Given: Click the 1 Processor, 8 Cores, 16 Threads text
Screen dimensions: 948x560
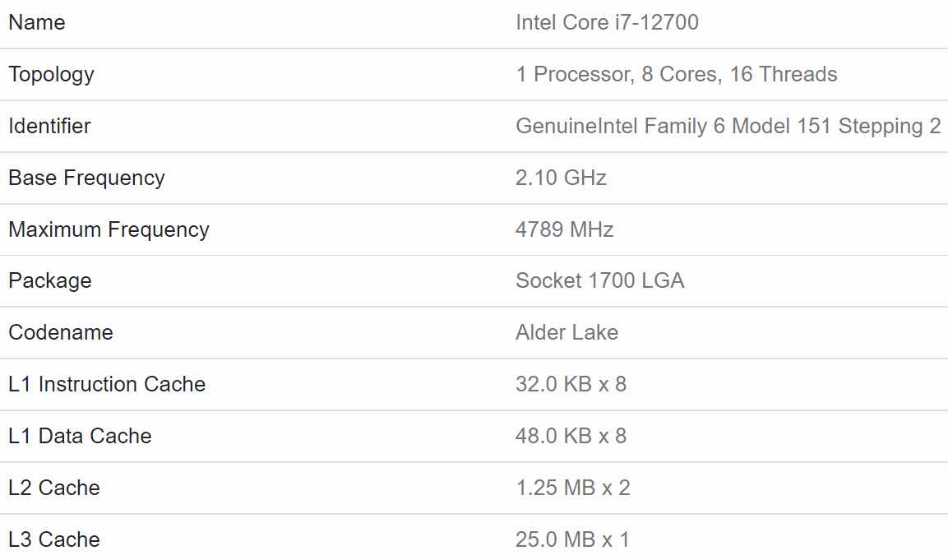Looking at the screenshot, I should point(676,74).
